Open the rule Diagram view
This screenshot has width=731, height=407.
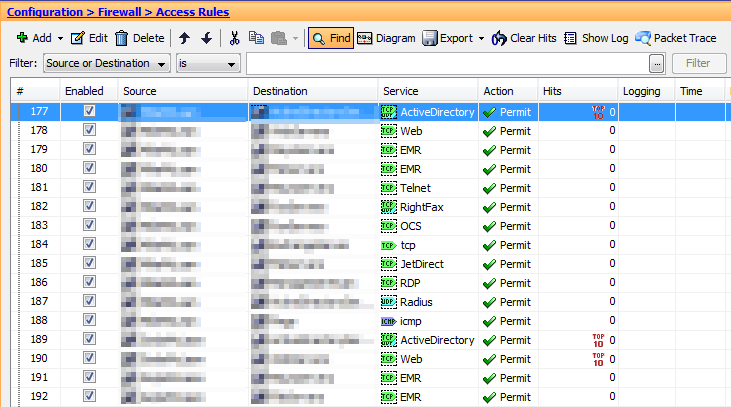(386, 38)
